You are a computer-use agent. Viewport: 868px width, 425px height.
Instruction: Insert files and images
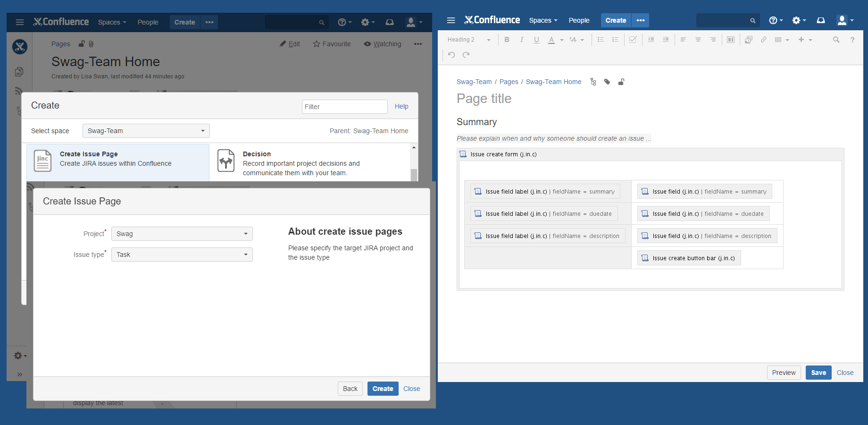coord(749,40)
